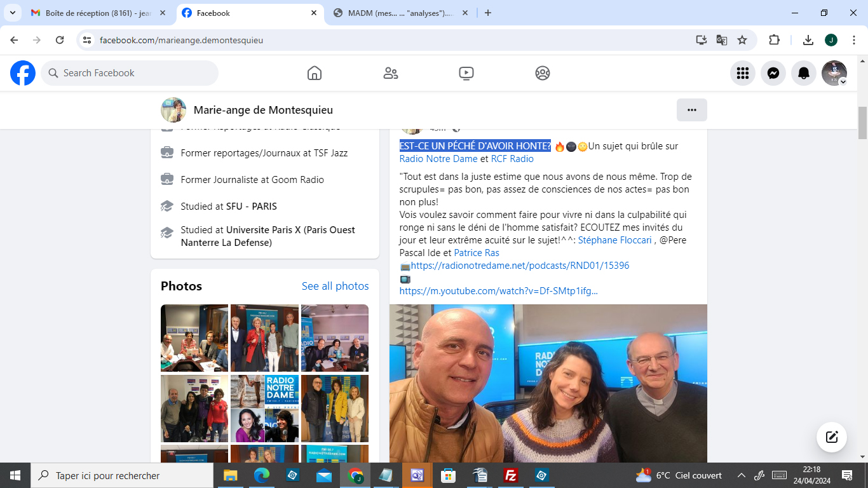Image resolution: width=868 pixels, height=488 pixels.
Task: Click the translate page icon
Action: (722, 40)
